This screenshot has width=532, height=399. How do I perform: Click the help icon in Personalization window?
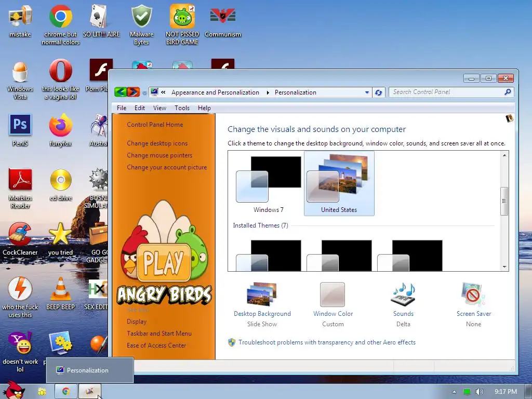509,118
